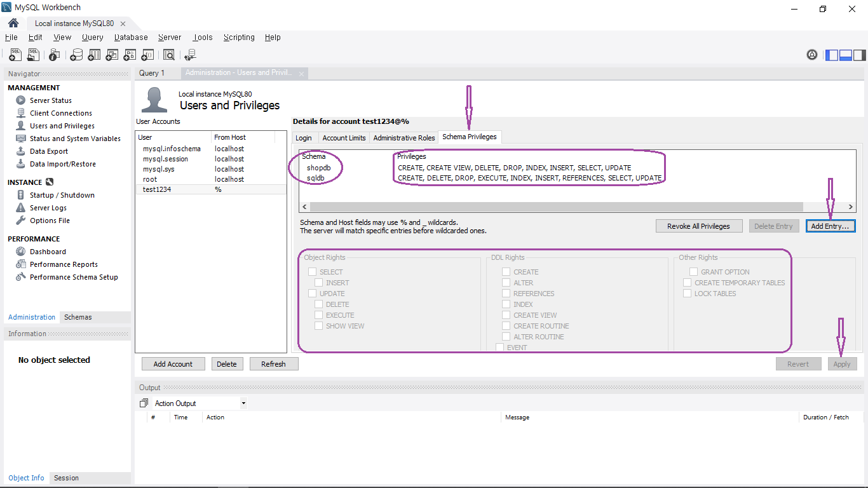
Task: Click Revoke All Privileges button
Action: [x=698, y=226]
